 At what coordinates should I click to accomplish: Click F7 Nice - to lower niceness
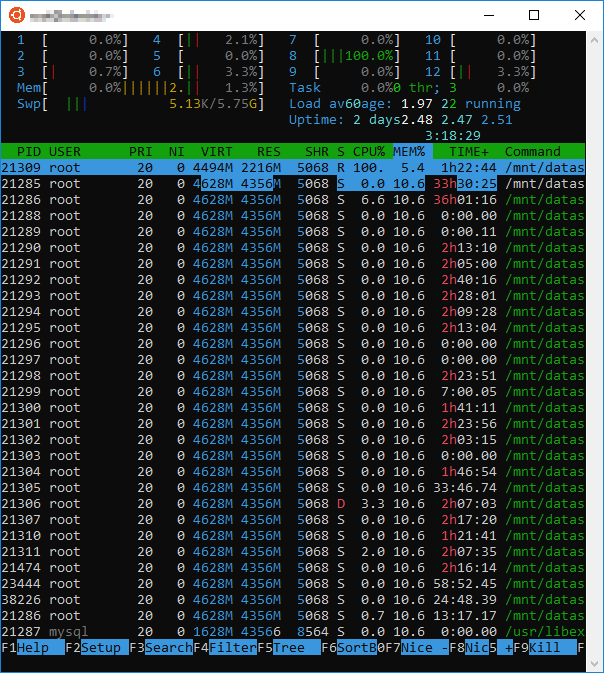417,647
